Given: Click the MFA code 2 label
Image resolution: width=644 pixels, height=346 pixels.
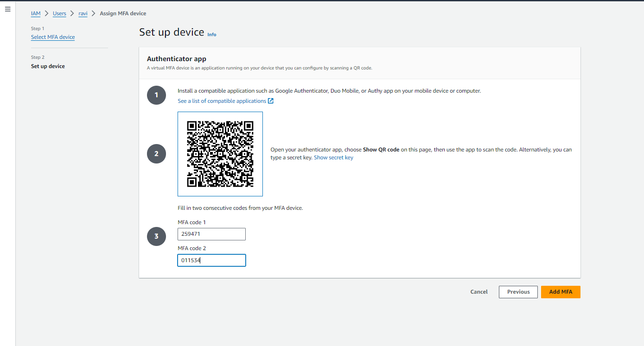Looking at the screenshot, I should point(192,248).
